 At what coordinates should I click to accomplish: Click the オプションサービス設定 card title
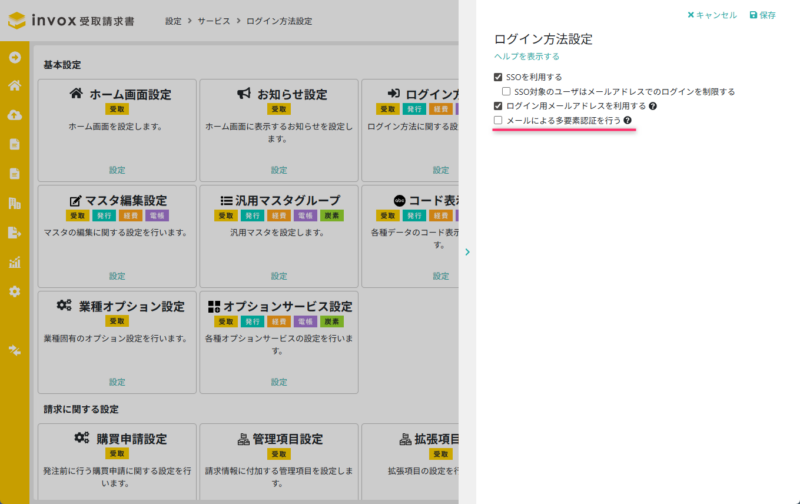click(288, 307)
